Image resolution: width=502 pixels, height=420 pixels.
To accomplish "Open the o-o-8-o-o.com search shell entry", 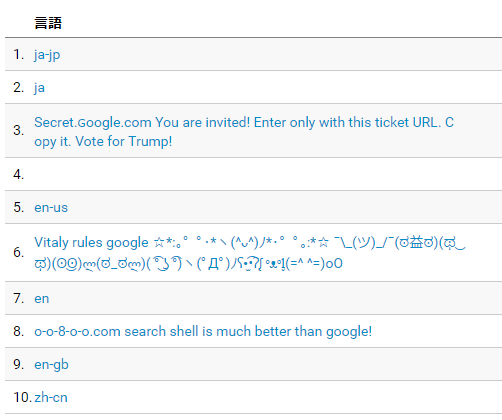I will 203,331.
